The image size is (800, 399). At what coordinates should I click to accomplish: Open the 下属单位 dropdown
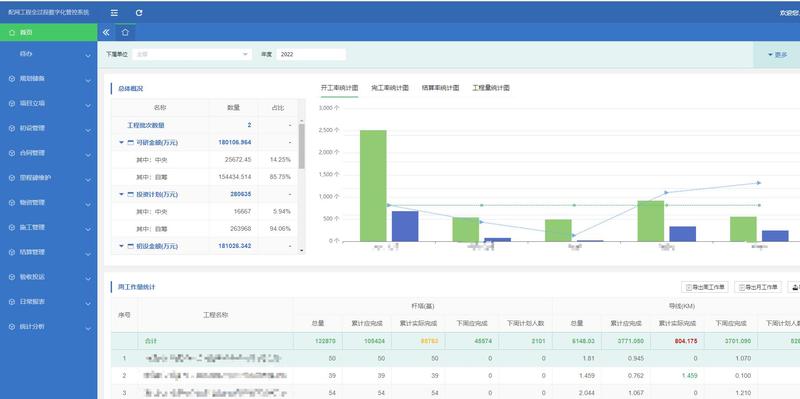[x=192, y=54]
